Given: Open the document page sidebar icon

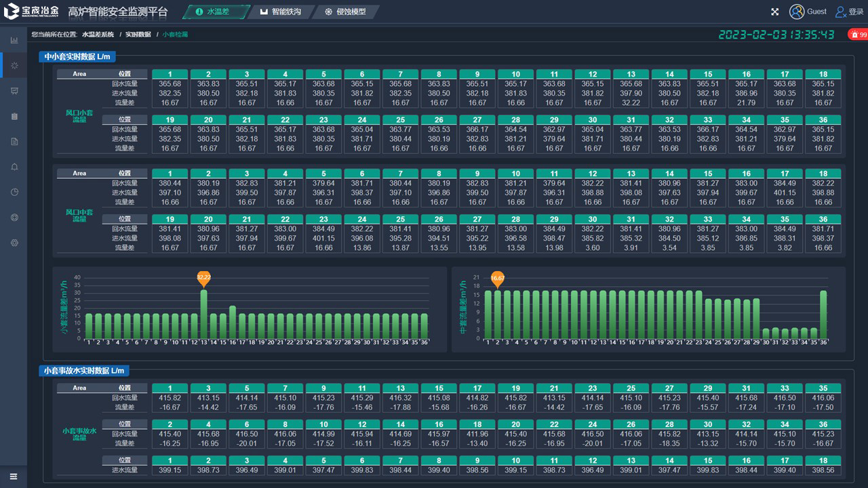Looking at the screenshot, I should [14, 141].
